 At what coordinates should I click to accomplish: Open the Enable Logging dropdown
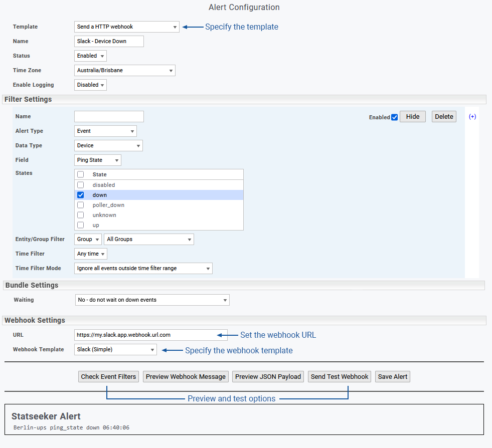pyautogui.click(x=90, y=85)
